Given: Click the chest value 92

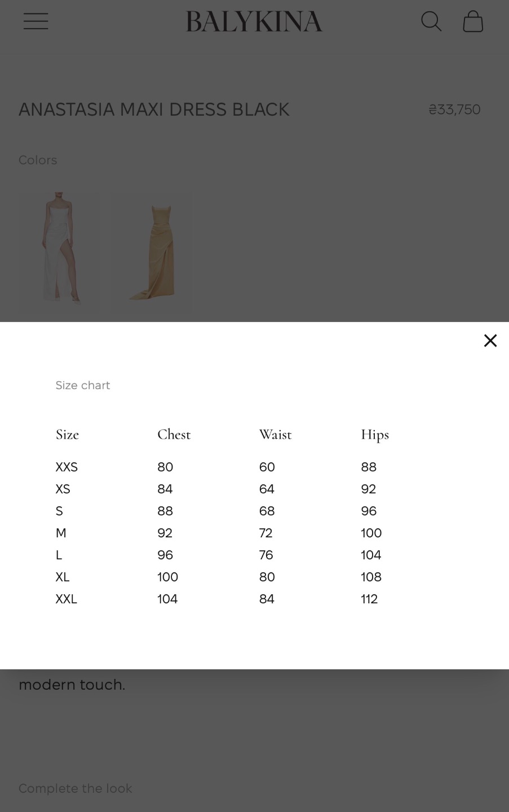Looking at the screenshot, I should pyautogui.click(x=165, y=533).
